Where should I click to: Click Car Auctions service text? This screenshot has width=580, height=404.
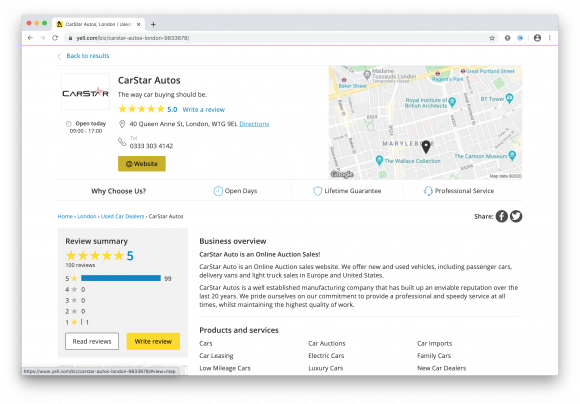[327, 343]
